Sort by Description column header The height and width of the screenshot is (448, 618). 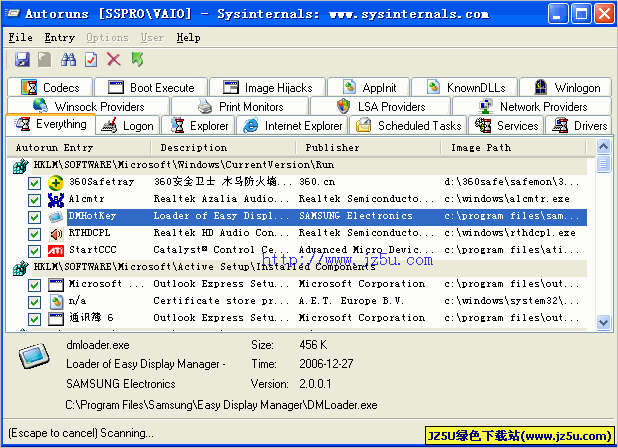[223, 148]
